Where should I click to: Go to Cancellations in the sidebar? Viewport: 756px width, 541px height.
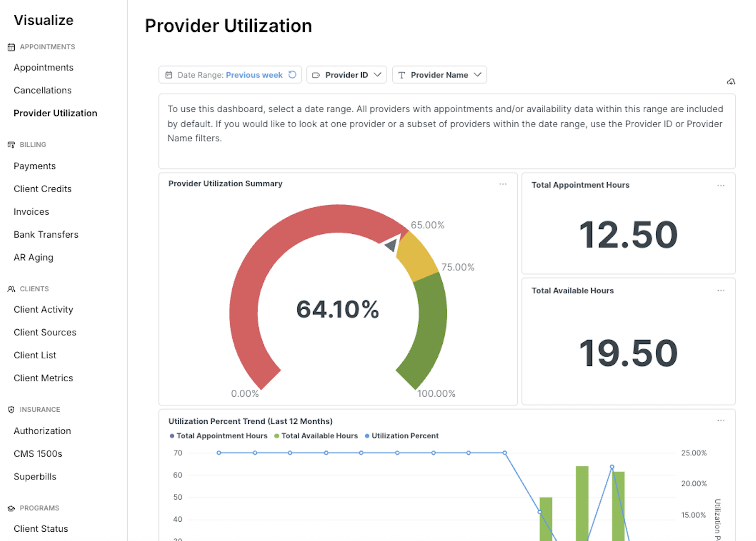(43, 90)
